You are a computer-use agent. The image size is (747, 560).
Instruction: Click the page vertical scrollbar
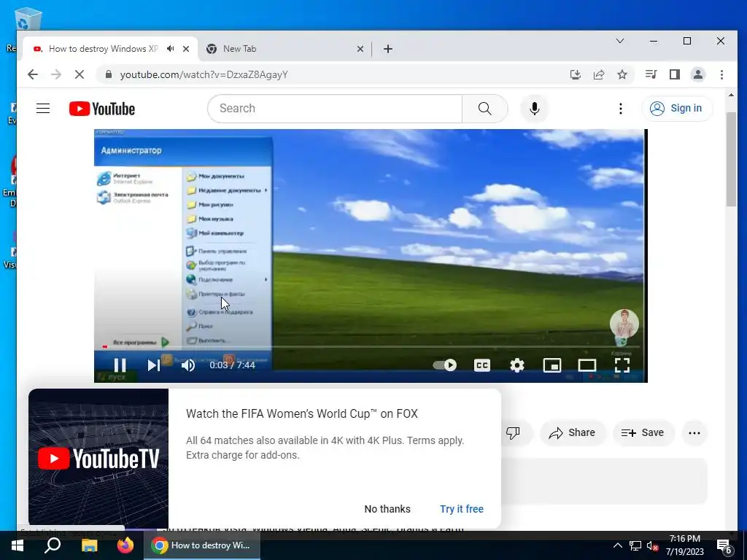(731, 160)
